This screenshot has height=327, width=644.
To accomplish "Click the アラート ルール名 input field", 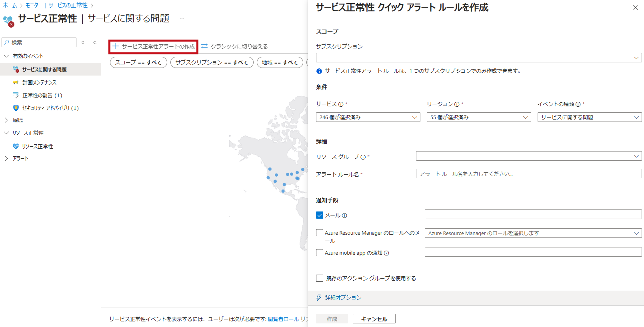I will tap(529, 173).
